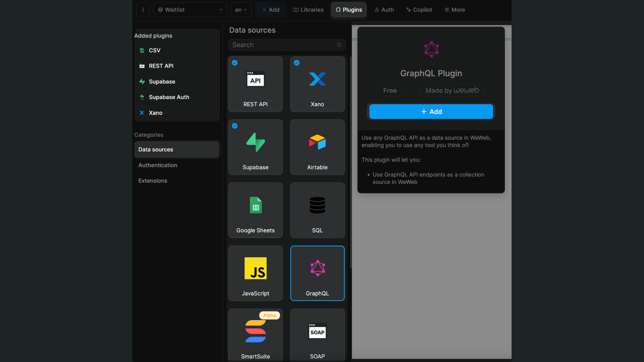This screenshot has height=362, width=644.
Task: Open the More menu in the toolbar
Action: [454, 10]
